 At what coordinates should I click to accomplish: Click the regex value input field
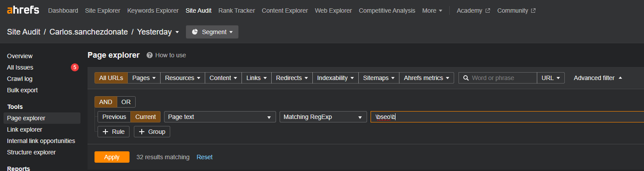pyautogui.click(x=507, y=117)
